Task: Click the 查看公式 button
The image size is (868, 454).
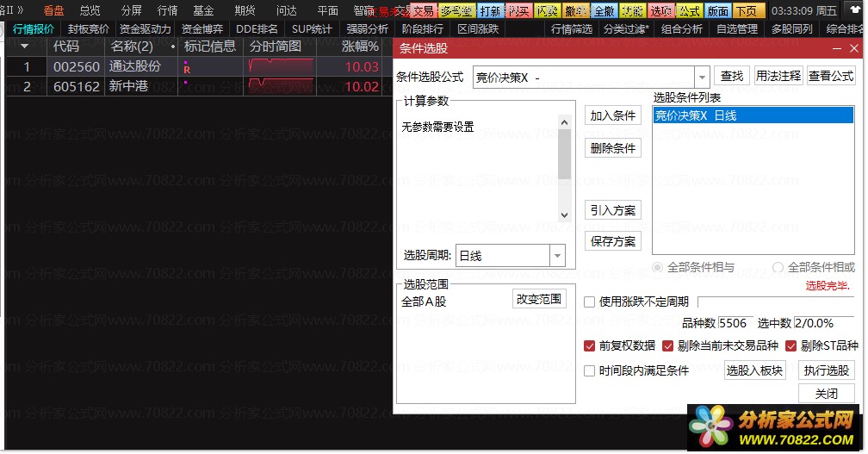Action: point(831,76)
